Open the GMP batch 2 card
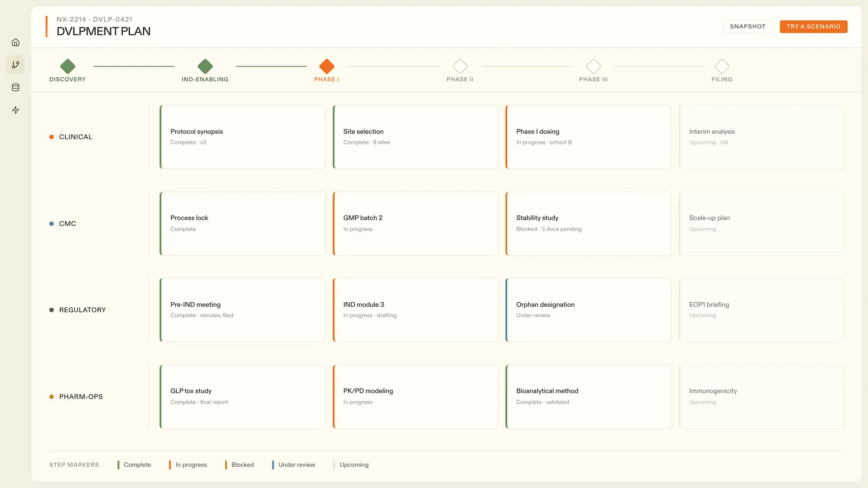The height and width of the screenshot is (488, 868). coord(415,224)
